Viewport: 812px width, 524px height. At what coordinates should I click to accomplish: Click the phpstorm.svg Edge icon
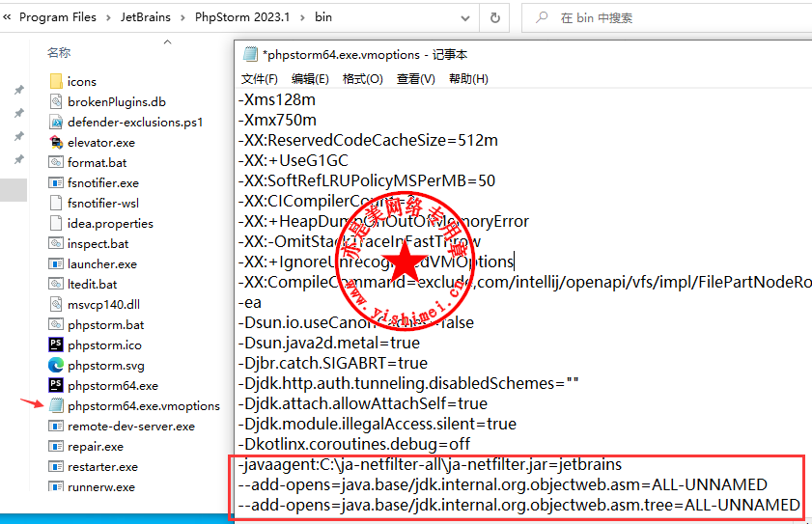click(56, 365)
